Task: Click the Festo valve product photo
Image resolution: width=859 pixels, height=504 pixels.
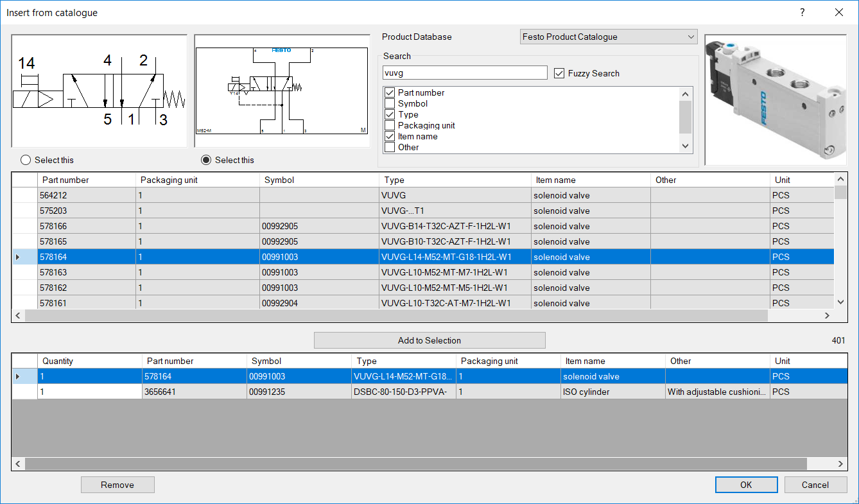Action: pyautogui.click(x=775, y=100)
